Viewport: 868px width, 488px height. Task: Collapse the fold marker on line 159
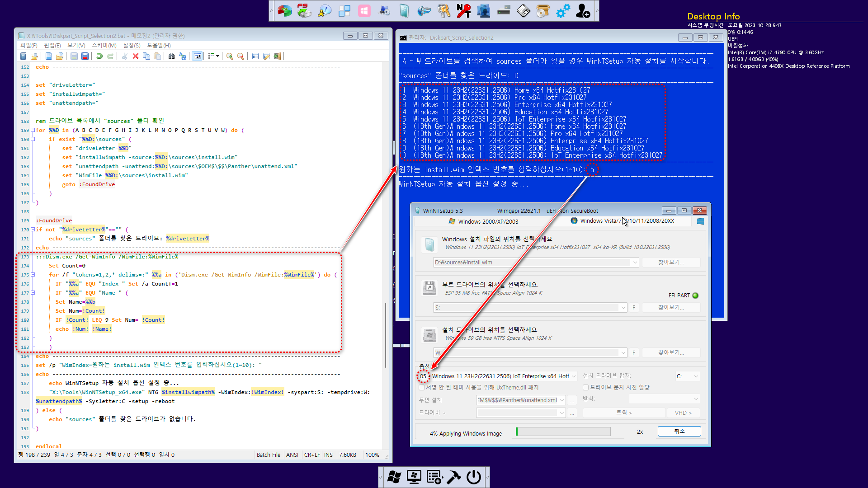pos(33,130)
